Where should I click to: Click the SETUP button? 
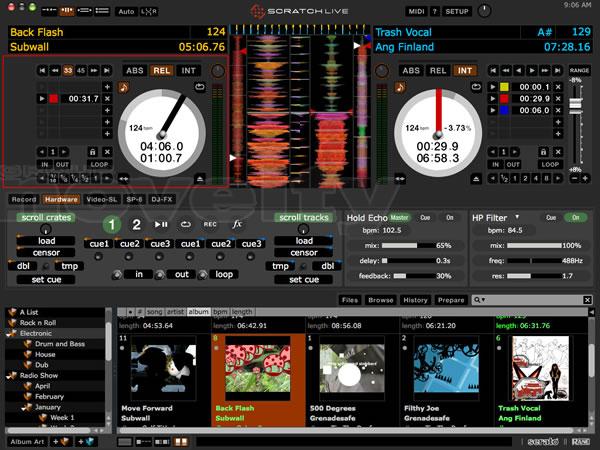457,10
